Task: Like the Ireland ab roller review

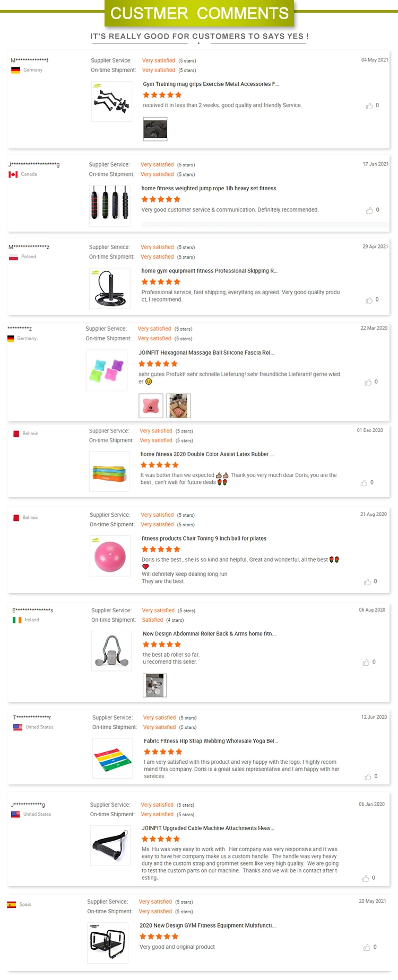Action: [366, 663]
